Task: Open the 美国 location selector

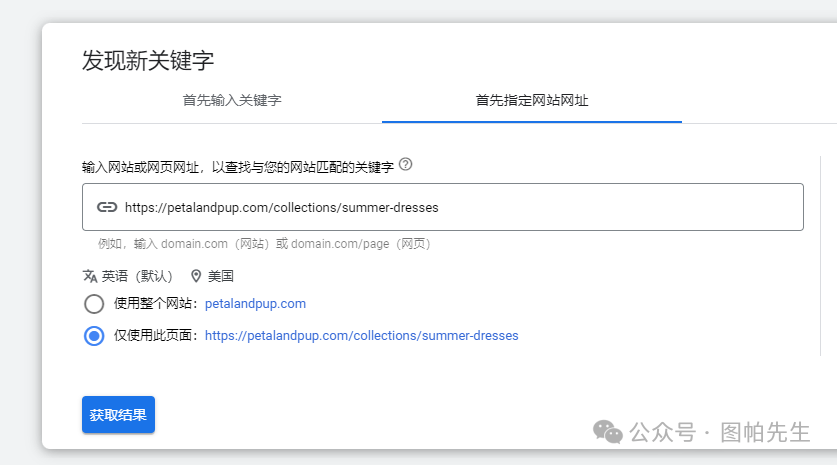Action: coord(220,276)
